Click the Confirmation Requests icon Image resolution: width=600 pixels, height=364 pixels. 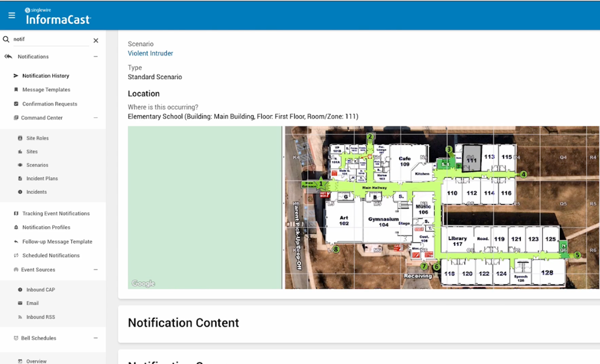16,104
